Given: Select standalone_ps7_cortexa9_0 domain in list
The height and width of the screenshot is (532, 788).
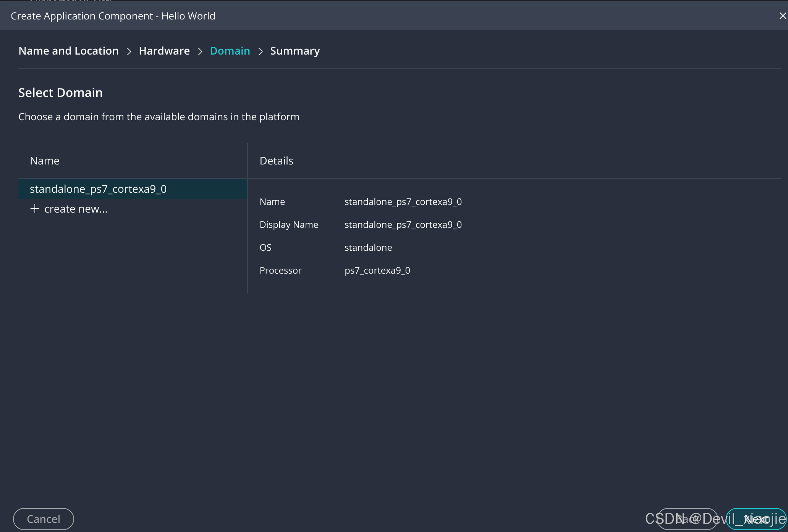Looking at the screenshot, I should (98, 189).
